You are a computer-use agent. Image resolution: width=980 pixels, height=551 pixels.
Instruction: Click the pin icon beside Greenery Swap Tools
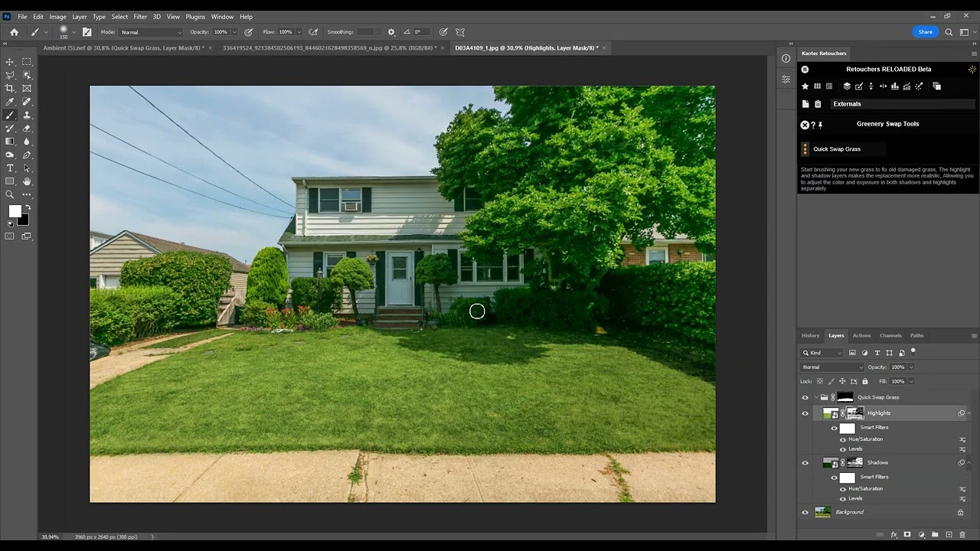coord(820,125)
